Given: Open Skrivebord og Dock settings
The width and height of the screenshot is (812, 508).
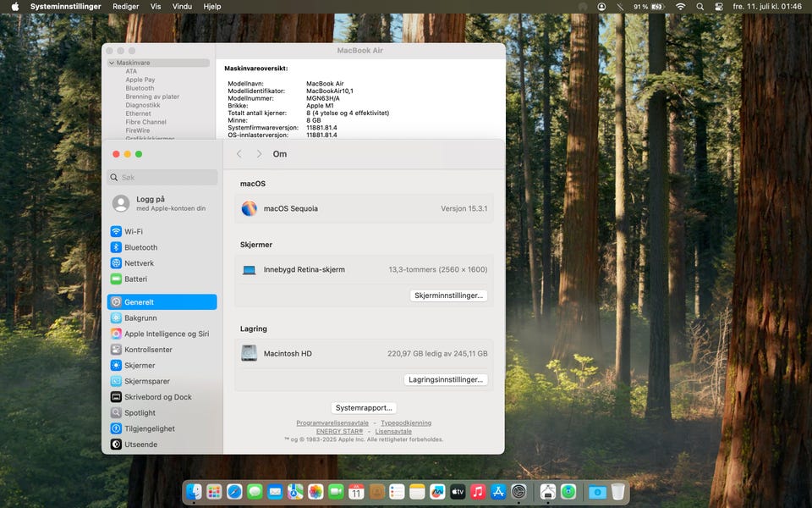Looking at the screenshot, I should tap(157, 397).
